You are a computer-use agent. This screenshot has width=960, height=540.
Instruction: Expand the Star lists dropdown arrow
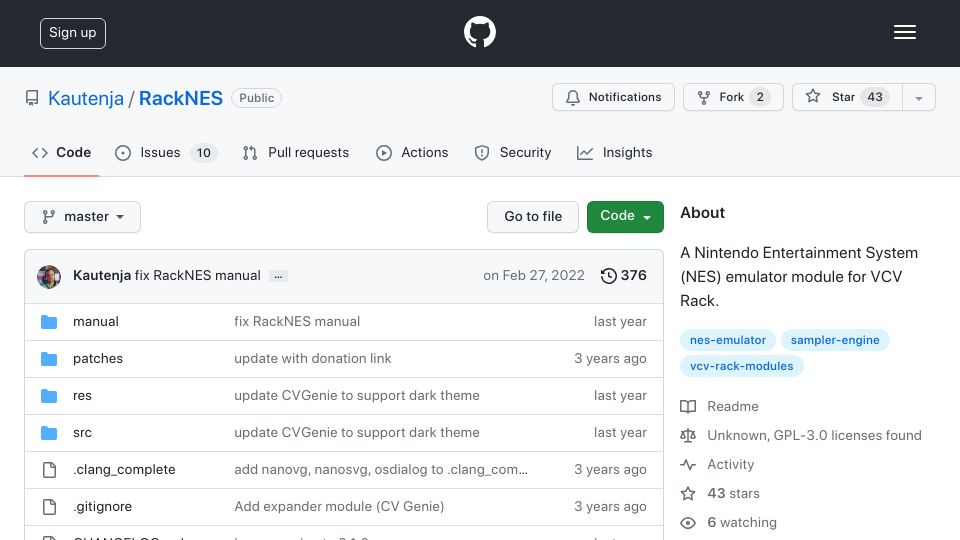pos(918,98)
